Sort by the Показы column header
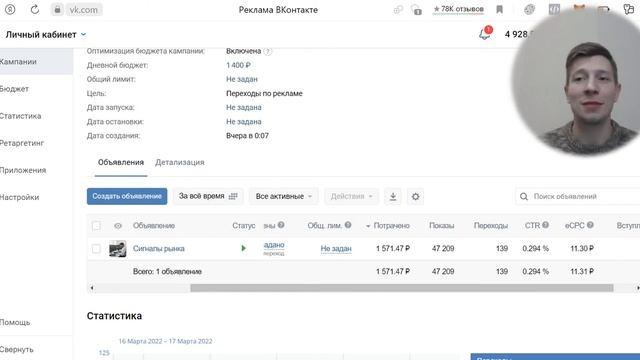 442,226
